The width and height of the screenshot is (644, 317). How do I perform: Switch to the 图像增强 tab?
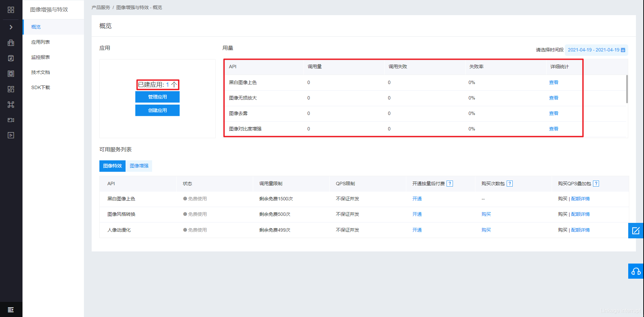(139, 166)
